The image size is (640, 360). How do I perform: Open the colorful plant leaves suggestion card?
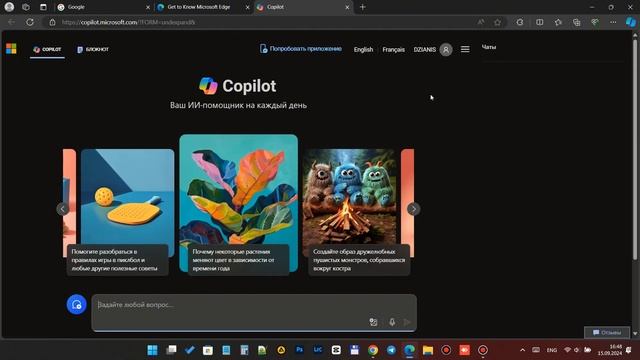[239, 205]
